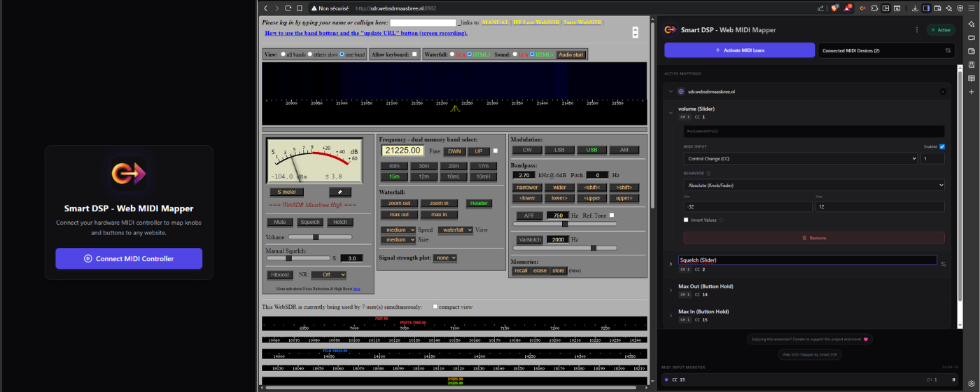Screen dimensions: 980x392
Task: Click the Brave Shields lion icon
Action: (x=834, y=8)
